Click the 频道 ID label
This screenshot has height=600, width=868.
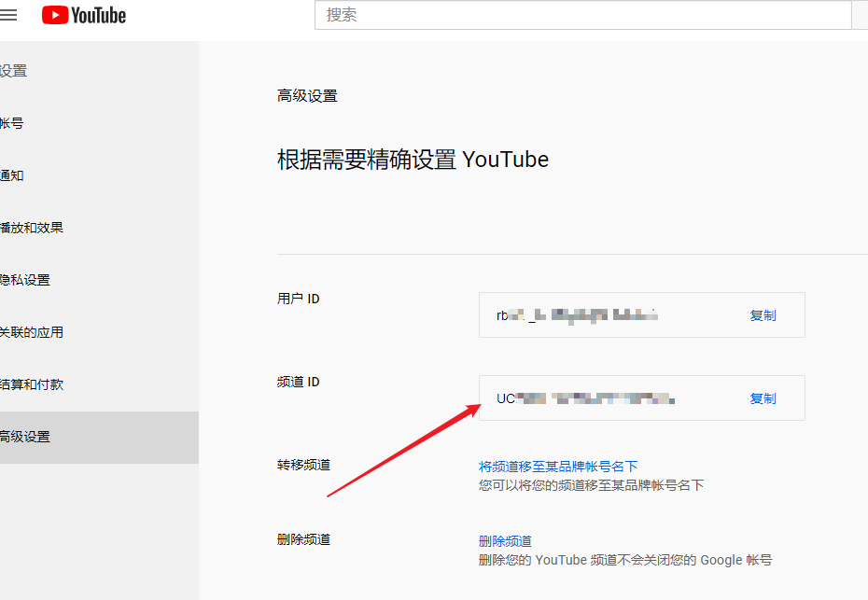[x=299, y=382]
